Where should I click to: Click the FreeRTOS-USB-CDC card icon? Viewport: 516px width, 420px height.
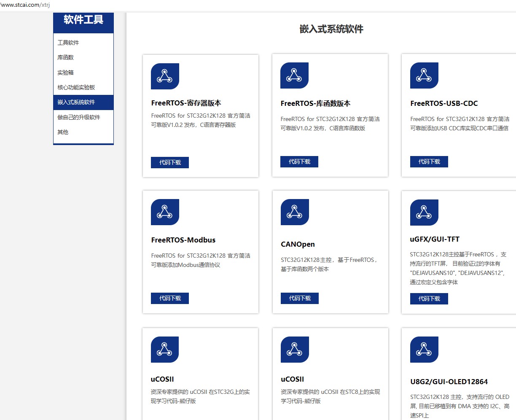(x=424, y=75)
